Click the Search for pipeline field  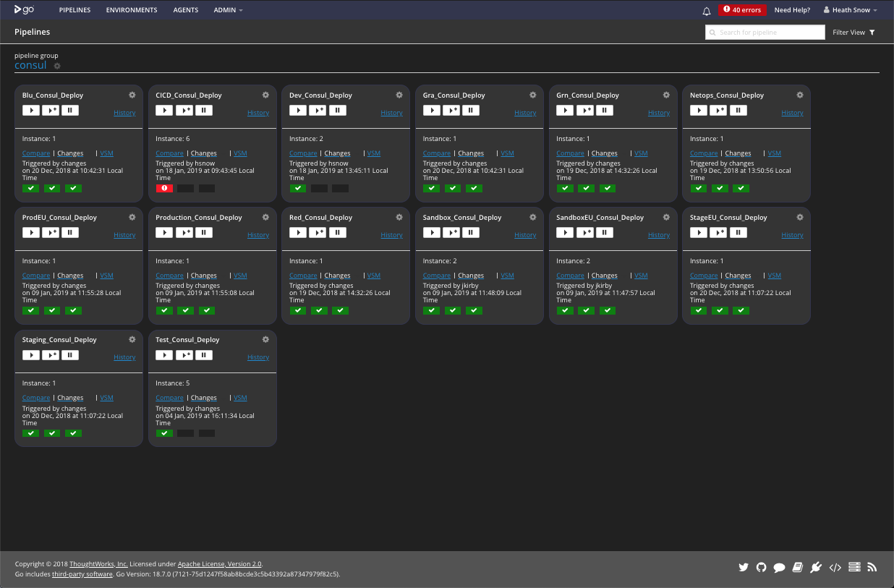765,33
